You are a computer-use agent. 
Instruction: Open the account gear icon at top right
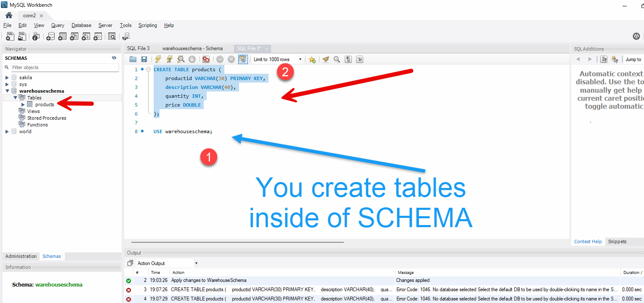click(636, 36)
